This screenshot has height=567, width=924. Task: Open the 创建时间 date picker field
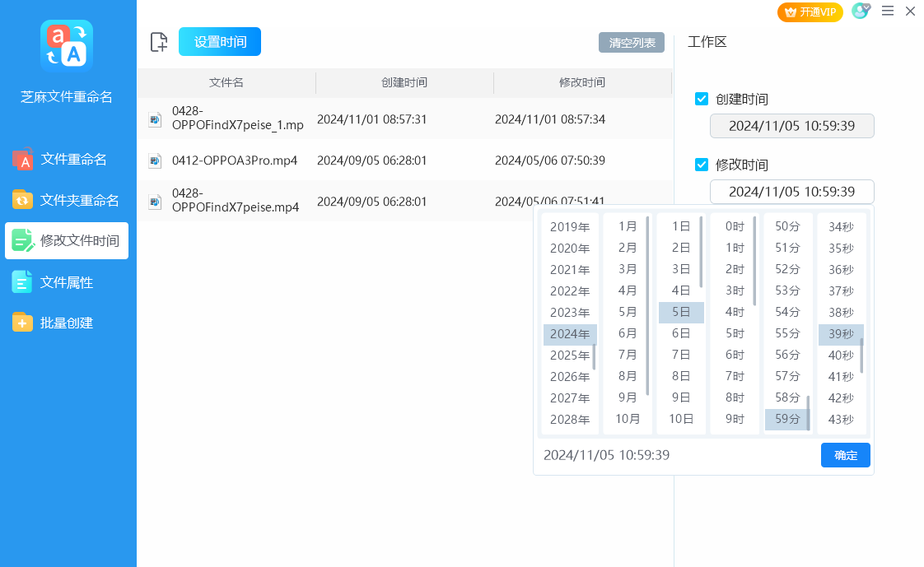pyautogui.click(x=791, y=126)
